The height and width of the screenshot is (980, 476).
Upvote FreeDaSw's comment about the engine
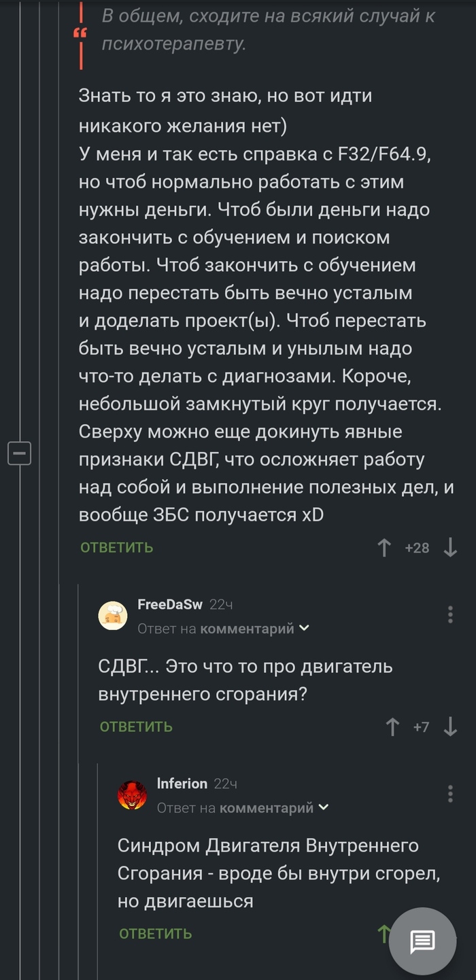click(393, 726)
